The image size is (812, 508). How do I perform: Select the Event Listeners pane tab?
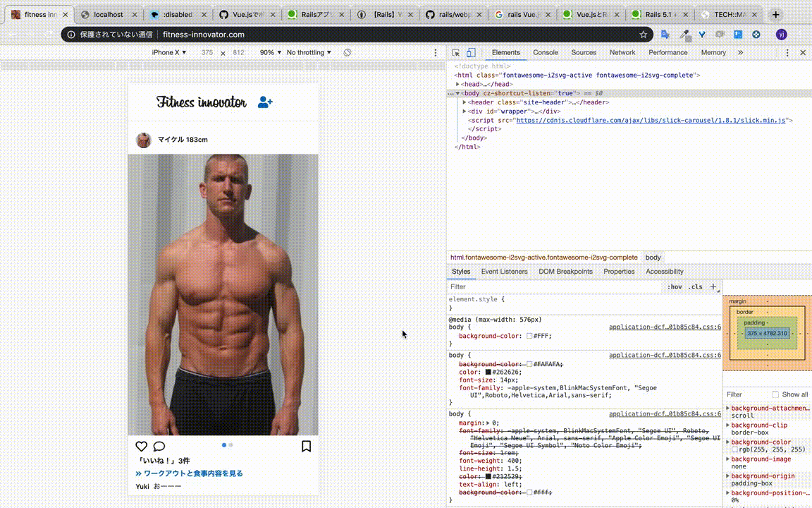point(504,272)
